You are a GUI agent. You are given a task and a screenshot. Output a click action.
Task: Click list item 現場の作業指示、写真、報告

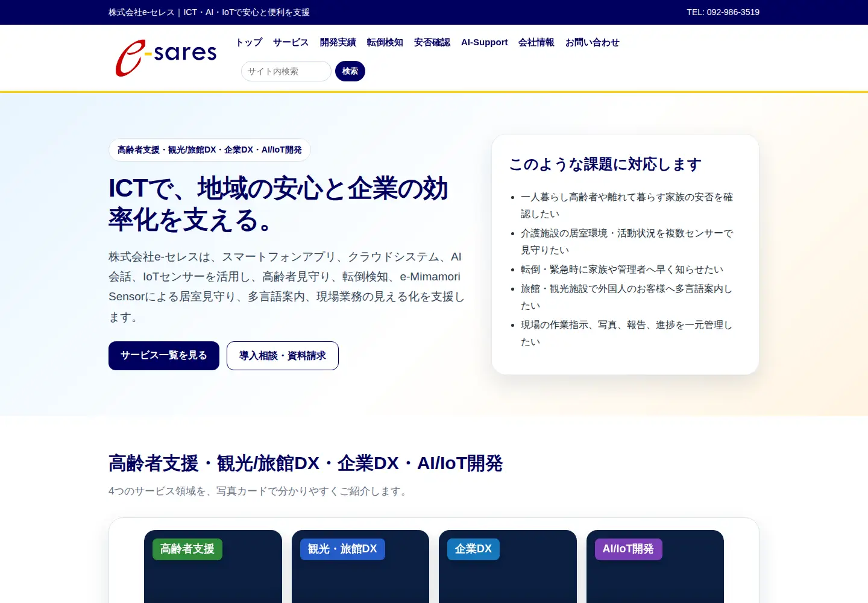(x=627, y=333)
